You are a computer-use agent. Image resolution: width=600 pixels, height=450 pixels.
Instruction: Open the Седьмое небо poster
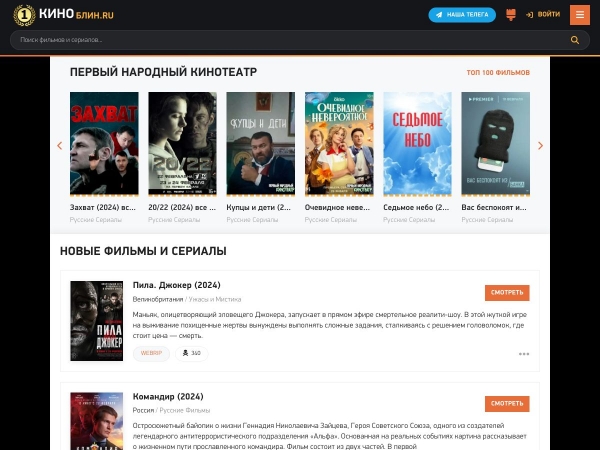click(x=417, y=143)
